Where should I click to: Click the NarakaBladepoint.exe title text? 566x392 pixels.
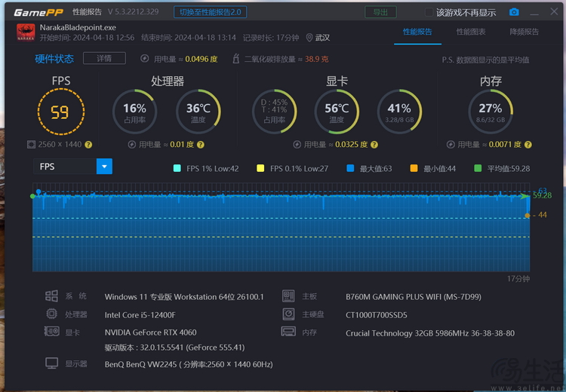click(78, 27)
